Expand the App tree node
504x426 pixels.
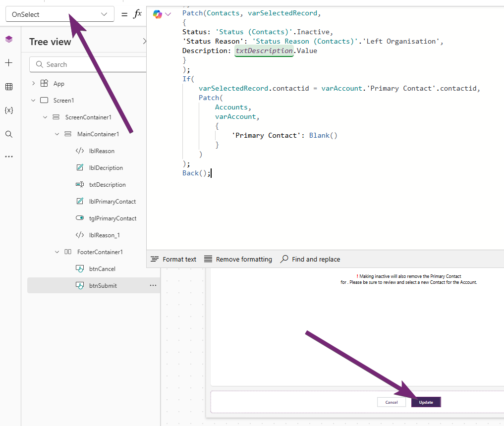(33, 84)
